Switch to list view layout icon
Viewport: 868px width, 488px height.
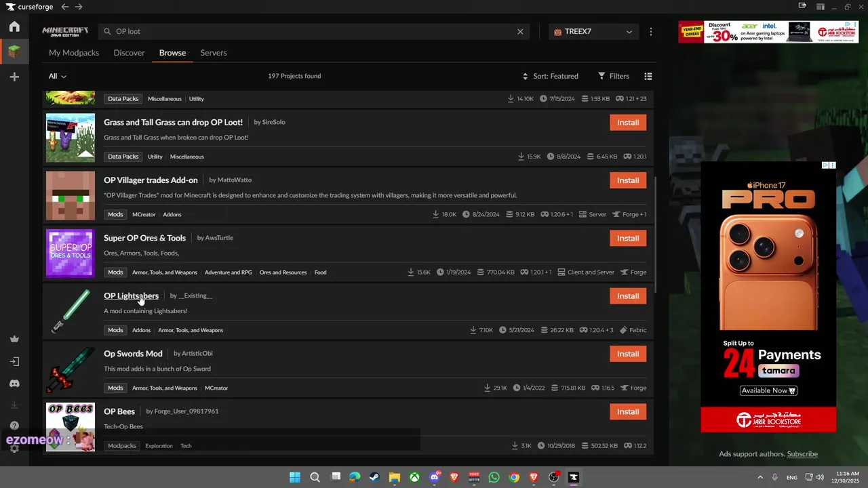pos(648,76)
